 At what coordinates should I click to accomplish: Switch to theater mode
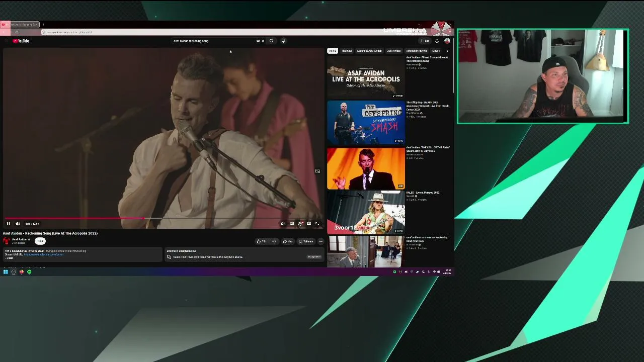tap(309, 224)
